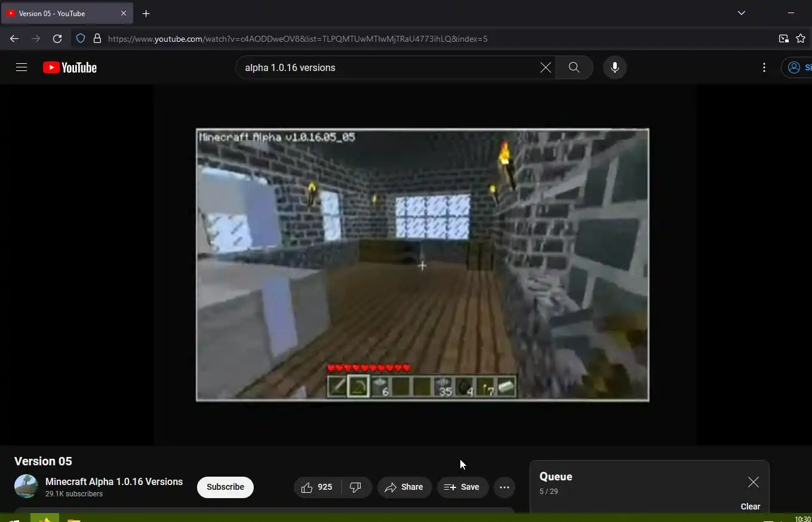
Task: Dislike the Version 05 video
Action: tap(356, 487)
